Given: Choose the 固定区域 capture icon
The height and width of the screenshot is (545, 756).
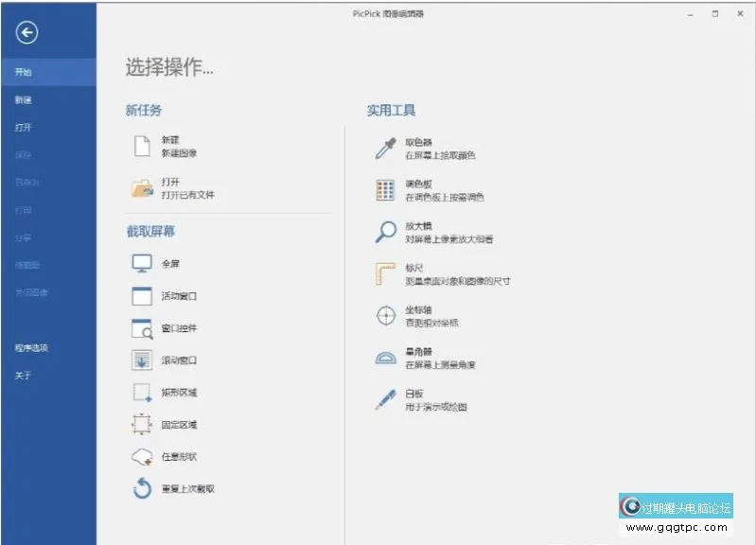Looking at the screenshot, I should (142, 425).
